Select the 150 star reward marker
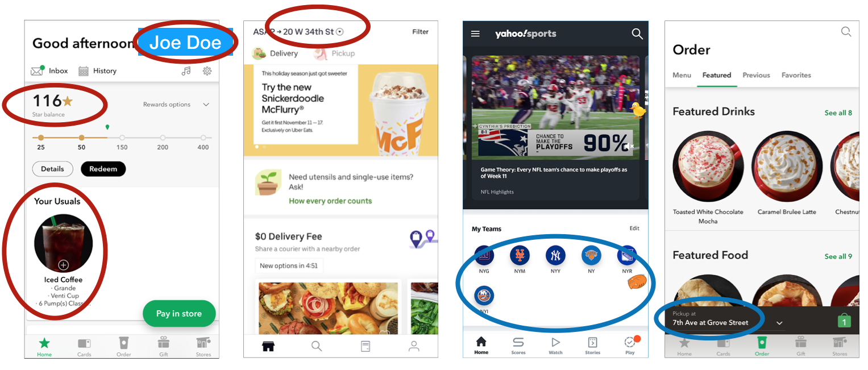Screen dimensions: 868x370 tap(122, 138)
